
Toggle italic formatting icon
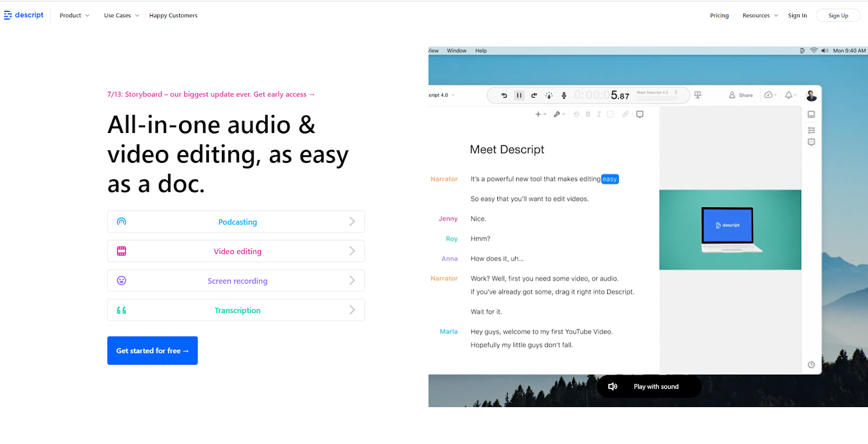point(599,115)
